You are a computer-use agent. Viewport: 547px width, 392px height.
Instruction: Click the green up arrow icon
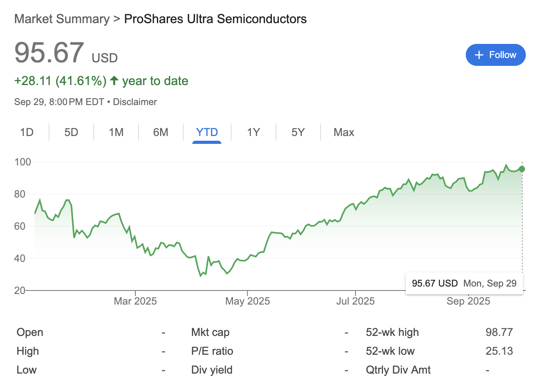pos(114,80)
